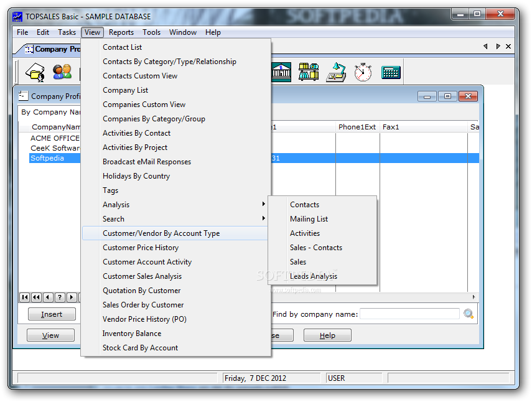Image resolution: width=532 pixels, height=402 pixels.
Task: Select Contacts in Analysis submenu
Action: click(x=322, y=205)
